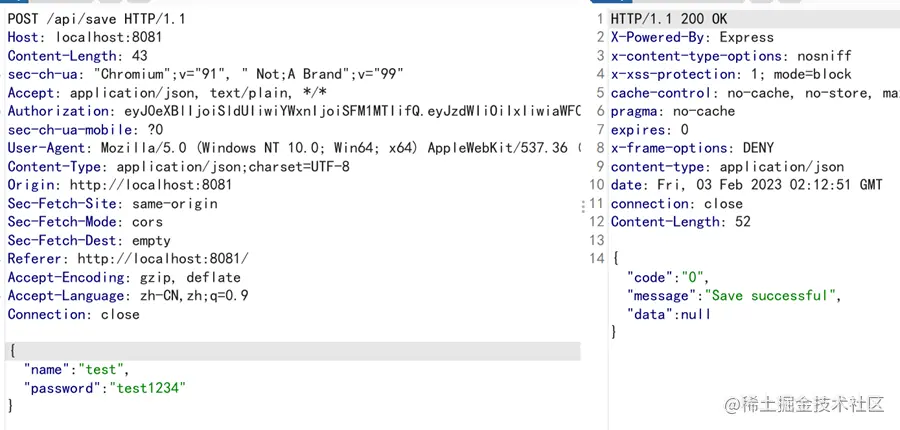900x430 pixels.
Task: Click the opening brace of request body
Action: click(x=11, y=351)
